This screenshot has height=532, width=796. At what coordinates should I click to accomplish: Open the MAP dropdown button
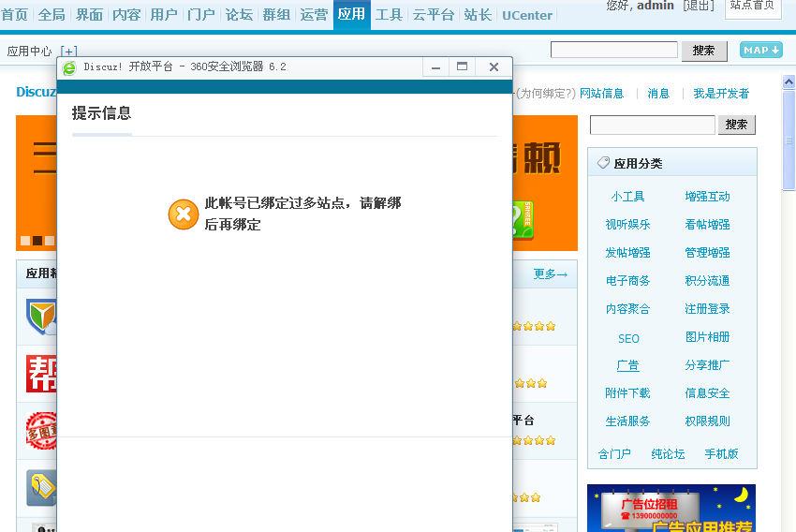click(x=761, y=50)
